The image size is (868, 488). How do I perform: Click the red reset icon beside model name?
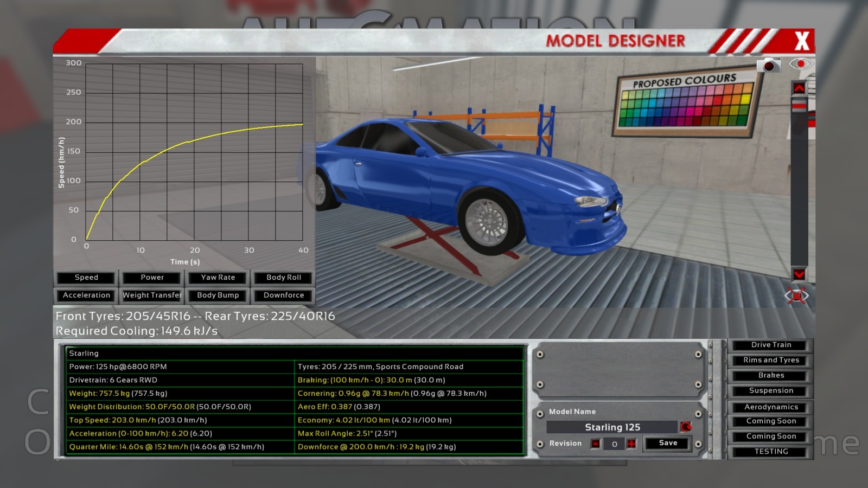(x=686, y=427)
